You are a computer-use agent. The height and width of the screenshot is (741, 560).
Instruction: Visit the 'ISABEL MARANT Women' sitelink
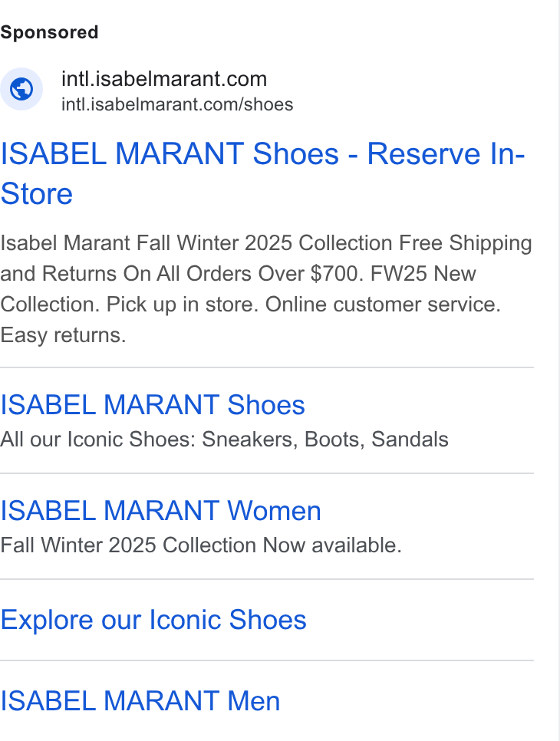point(160,511)
